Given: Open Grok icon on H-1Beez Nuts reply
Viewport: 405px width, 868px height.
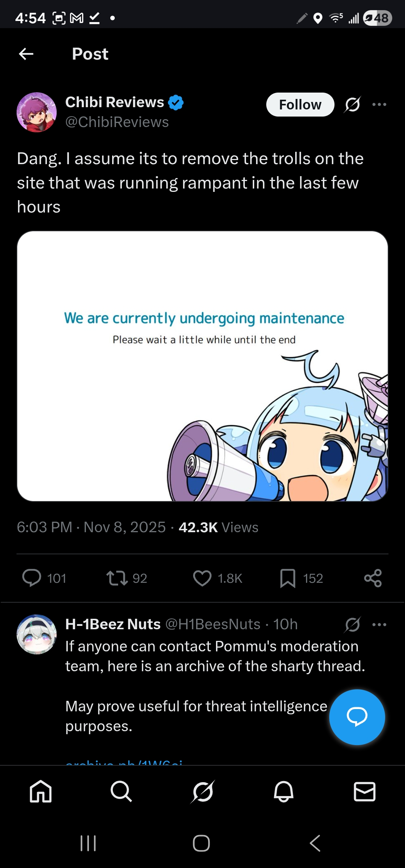Looking at the screenshot, I should click(x=352, y=624).
